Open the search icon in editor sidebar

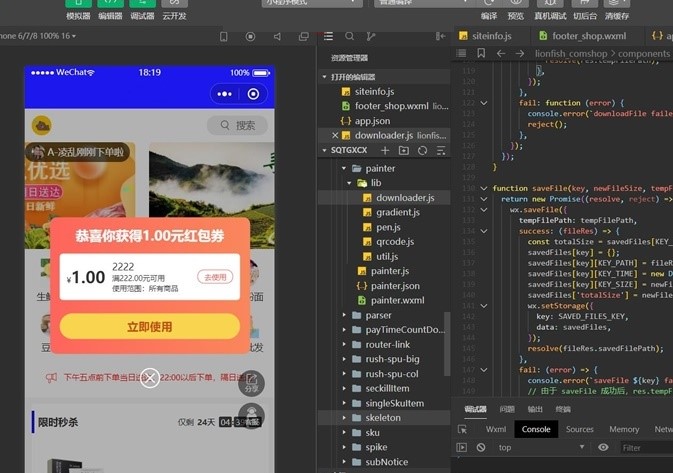click(x=349, y=36)
